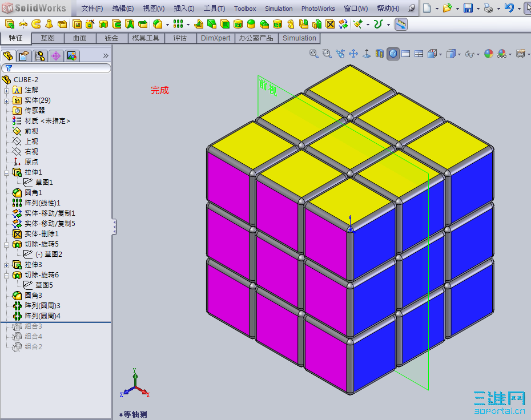The width and height of the screenshot is (531, 420).
Task: Select the Draft tool
Action: (x=212, y=24)
